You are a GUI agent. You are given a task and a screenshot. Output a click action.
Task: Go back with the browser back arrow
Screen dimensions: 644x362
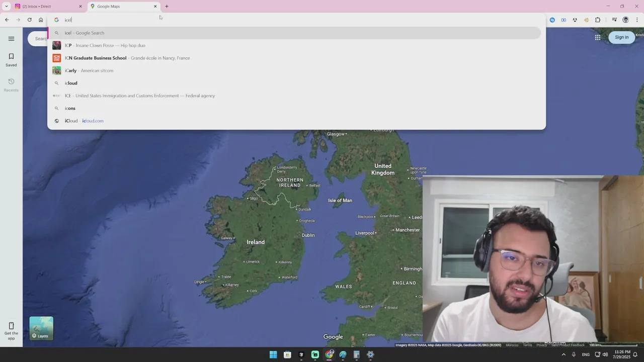7,20
